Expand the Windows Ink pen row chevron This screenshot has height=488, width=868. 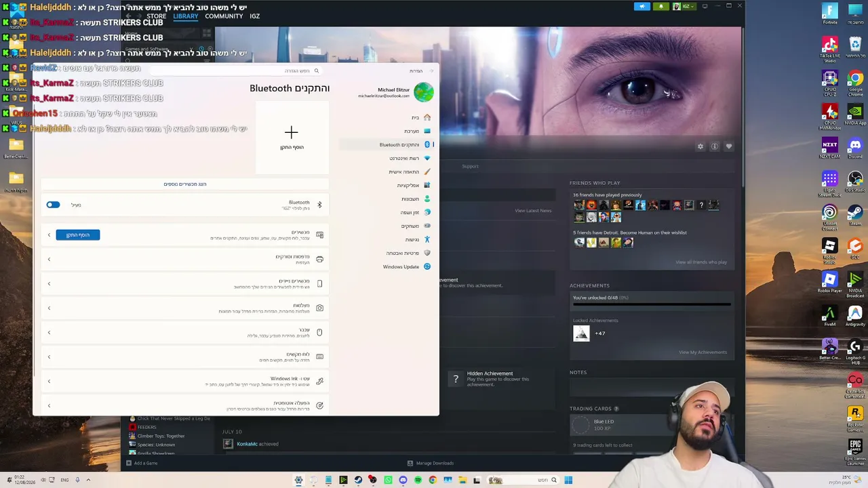(49, 382)
